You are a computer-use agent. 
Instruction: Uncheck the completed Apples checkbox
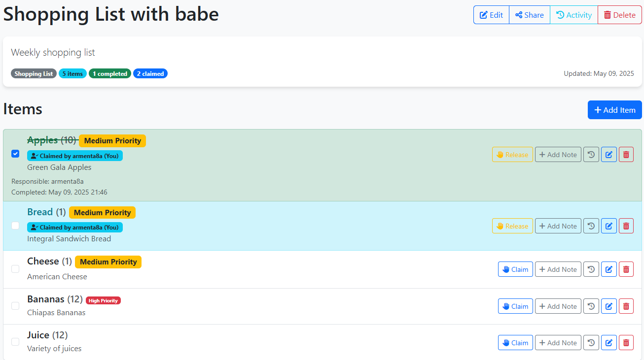click(15, 154)
